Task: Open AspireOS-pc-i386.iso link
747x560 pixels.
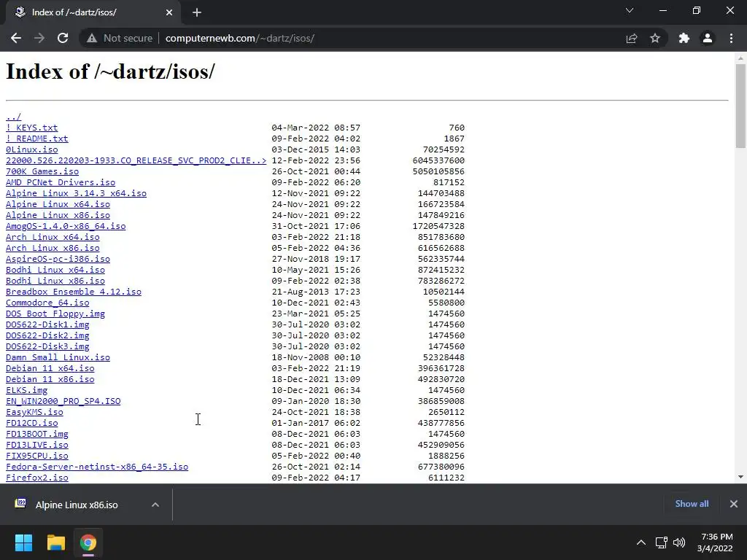Action: (58, 259)
